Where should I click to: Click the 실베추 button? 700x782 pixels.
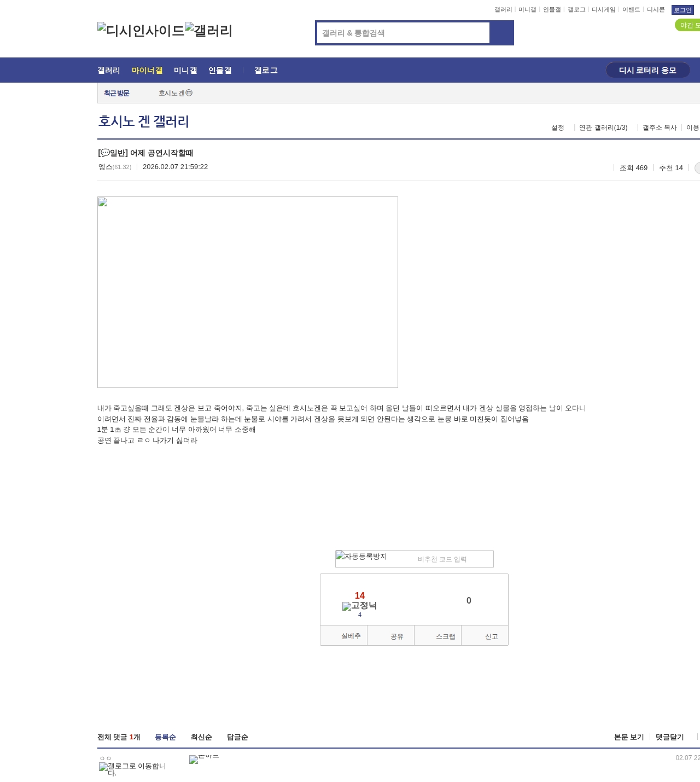pos(343,636)
